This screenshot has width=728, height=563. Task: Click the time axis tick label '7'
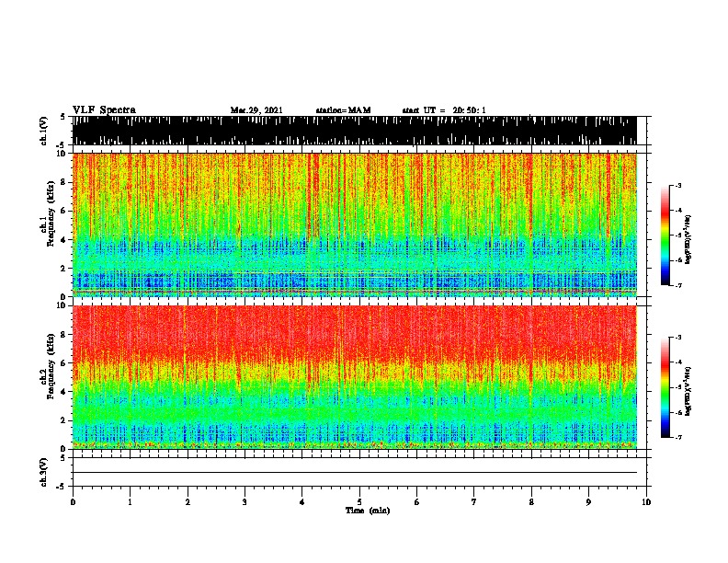click(474, 502)
